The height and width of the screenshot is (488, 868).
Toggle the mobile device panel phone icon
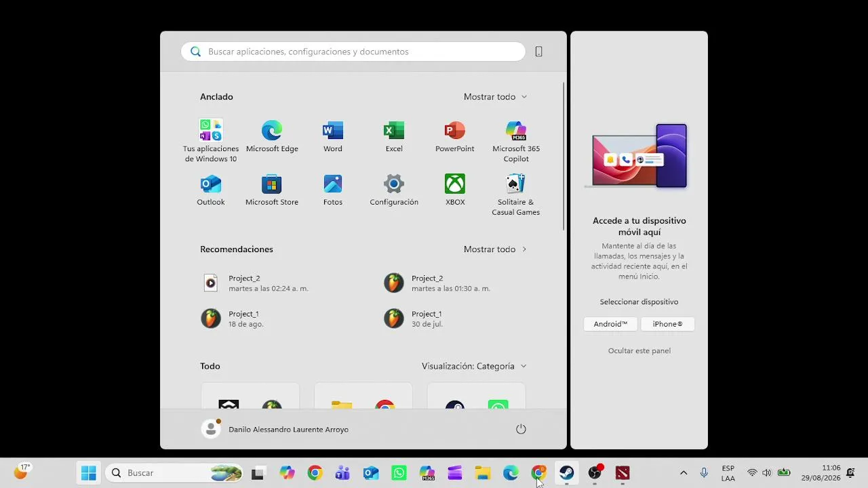point(539,52)
